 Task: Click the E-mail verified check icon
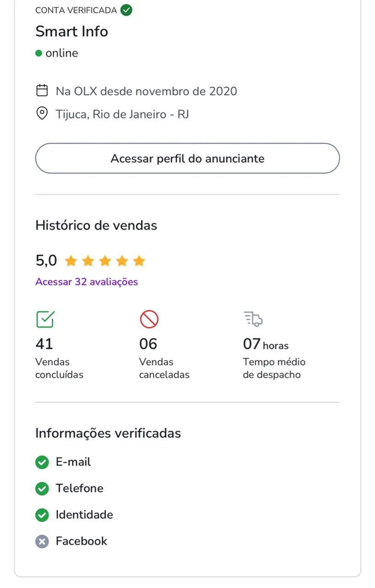point(42,462)
